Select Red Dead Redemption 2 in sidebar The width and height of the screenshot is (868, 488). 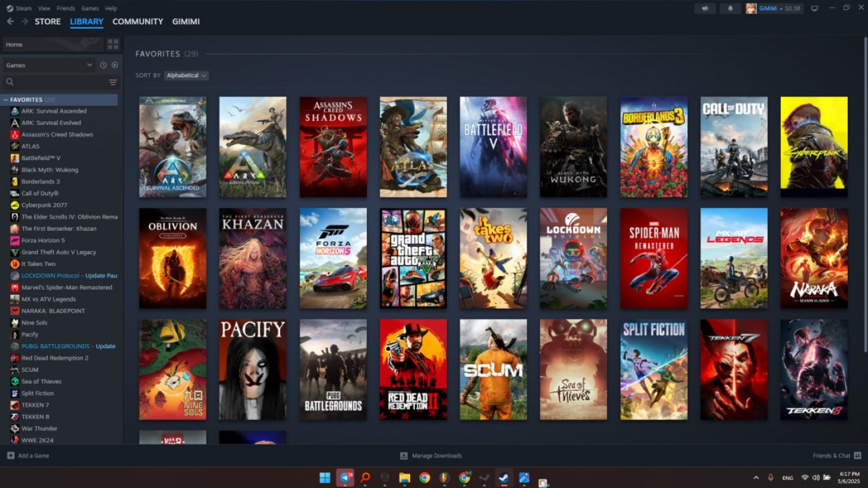pyautogui.click(x=55, y=358)
